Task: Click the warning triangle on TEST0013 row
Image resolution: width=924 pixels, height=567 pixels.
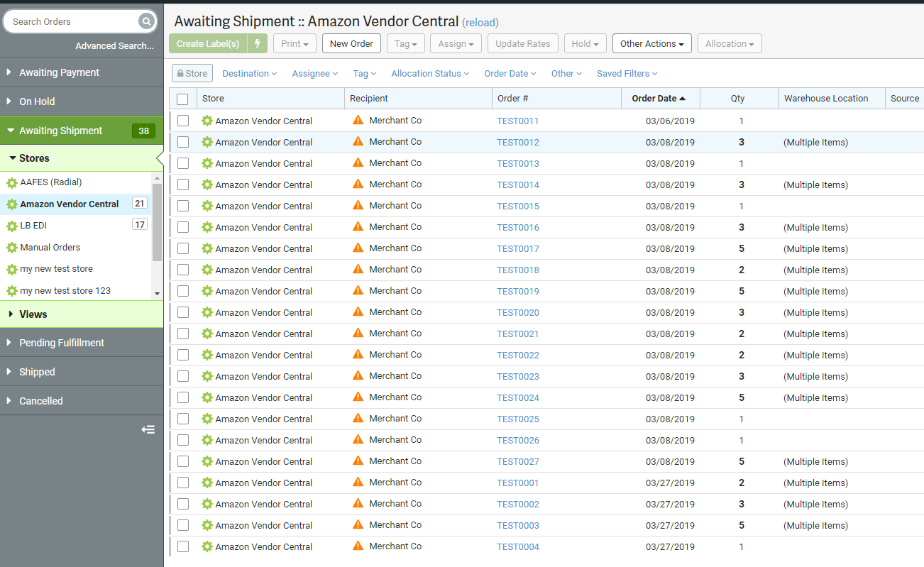Action: [x=358, y=163]
